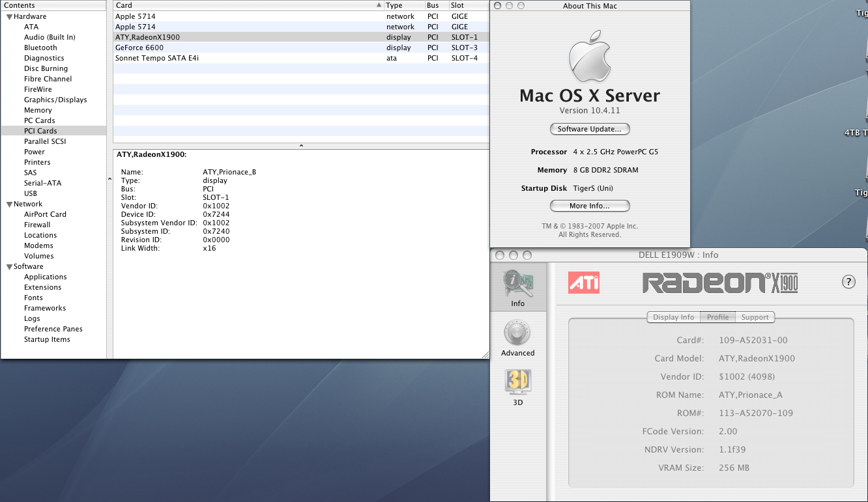Select Extensions under Software
Screen dimensions: 868x502
tap(43, 287)
